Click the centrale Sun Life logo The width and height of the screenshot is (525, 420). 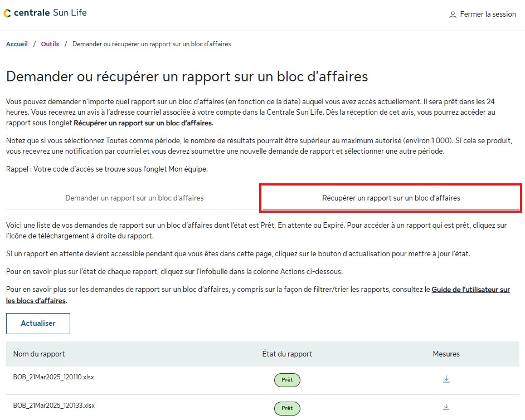point(45,13)
